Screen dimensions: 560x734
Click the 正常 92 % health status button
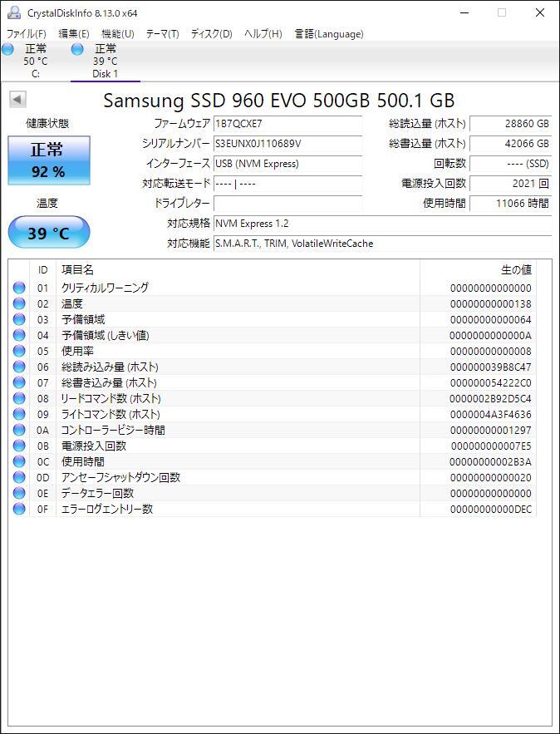coord(49,160)
